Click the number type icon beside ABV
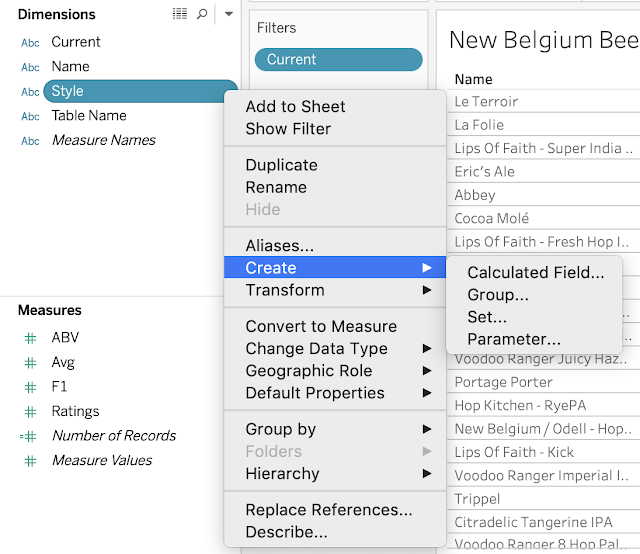 (x=31, y=338)
